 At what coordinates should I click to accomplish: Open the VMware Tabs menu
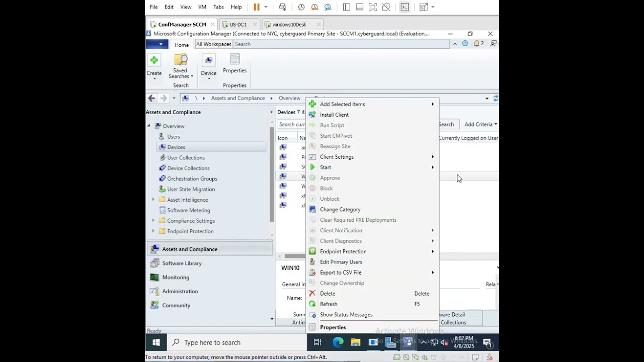218,7
